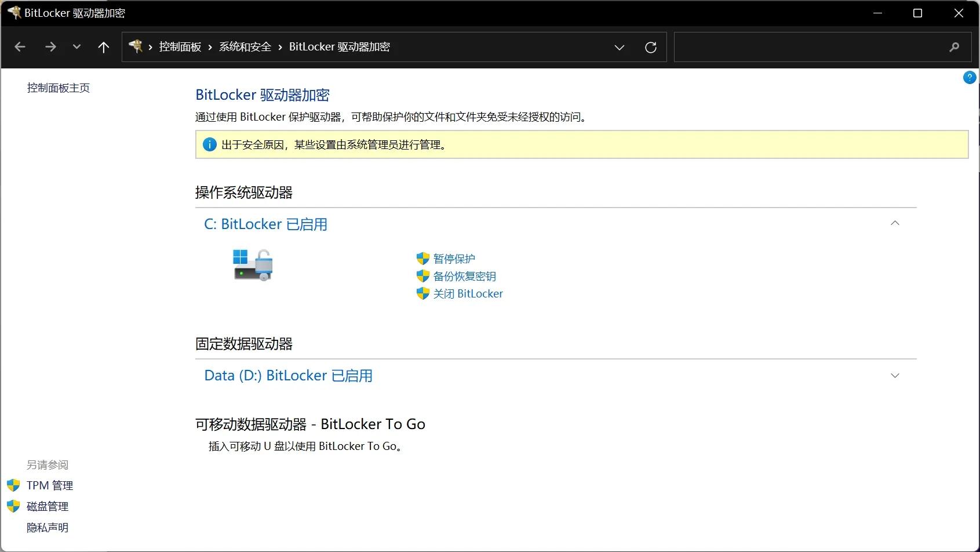Click the search magnifier icon
Image resolution: width=980 pixels, height=552 pixels.
point(954,47)
